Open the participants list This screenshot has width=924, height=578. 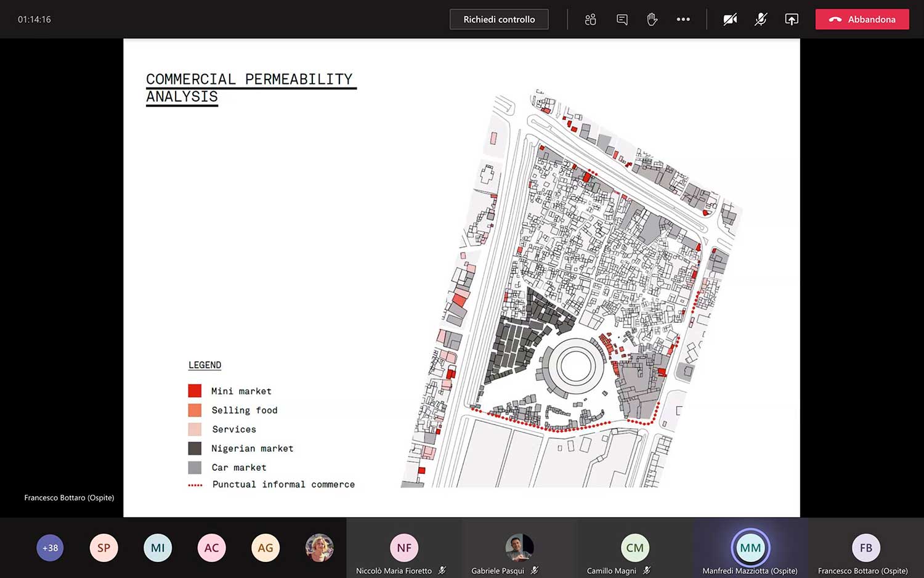click(590, 19)
